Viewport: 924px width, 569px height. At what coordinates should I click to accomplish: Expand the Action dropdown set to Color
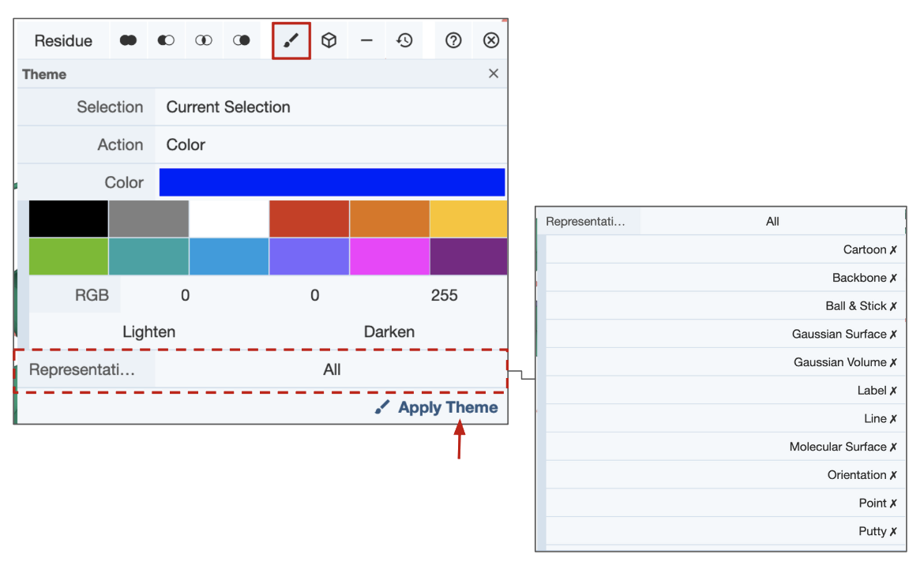coord(331,145)
